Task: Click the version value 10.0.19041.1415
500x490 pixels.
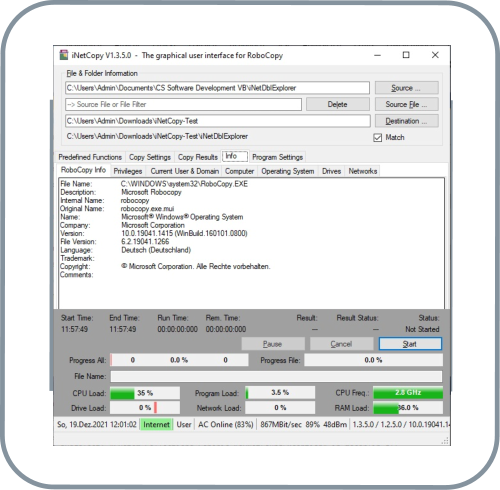Action: (184, 233)
